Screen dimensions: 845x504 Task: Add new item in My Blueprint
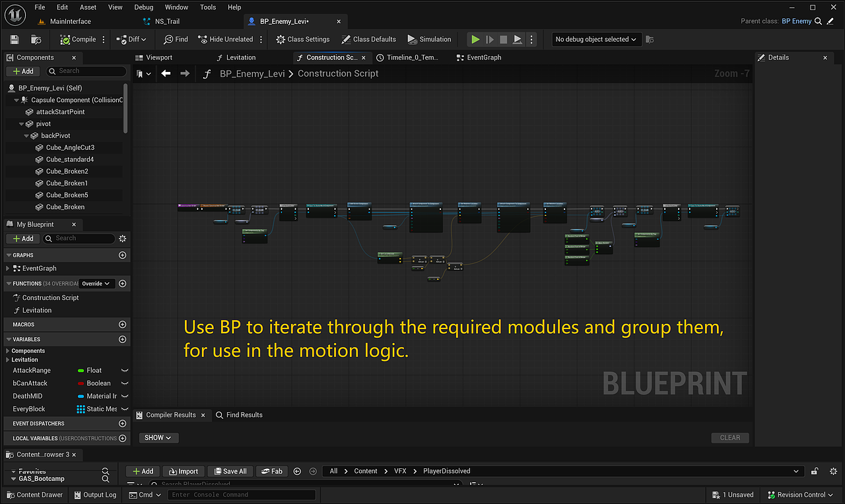(22, 238)
